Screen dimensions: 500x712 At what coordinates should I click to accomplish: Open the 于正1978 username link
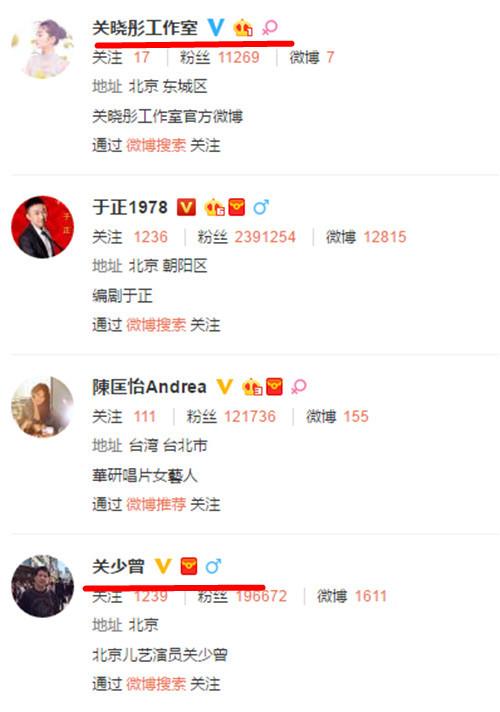pyautogui.click(x=130, y=208)
